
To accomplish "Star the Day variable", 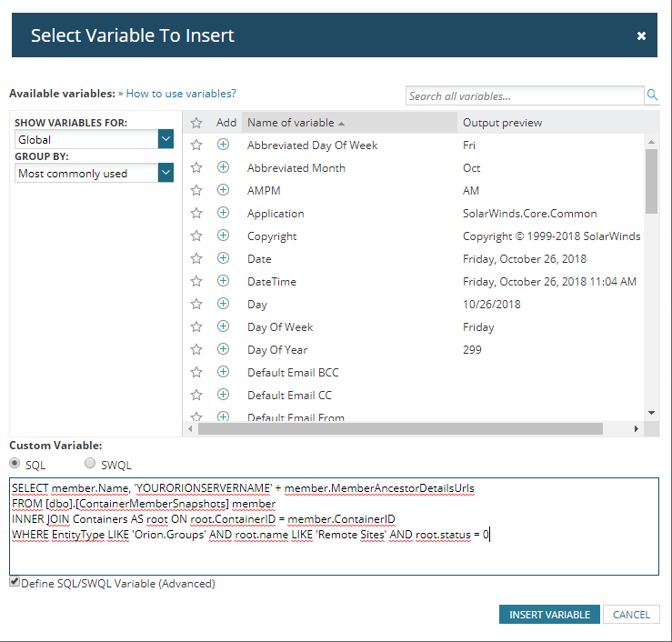I will click(196, 304).
